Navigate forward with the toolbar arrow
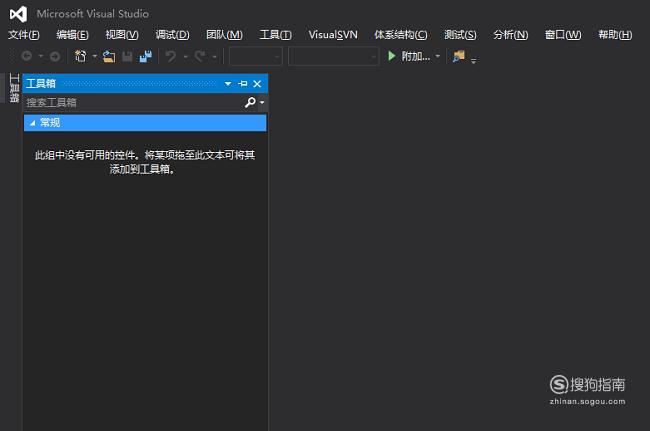The height and width of the screenshot is (431, 650). (55, 56)
